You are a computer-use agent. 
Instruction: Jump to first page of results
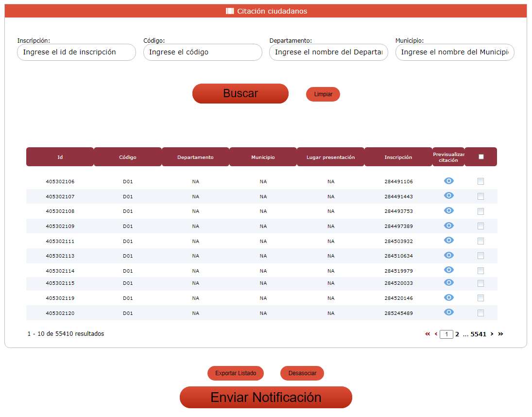pos(428,334)
